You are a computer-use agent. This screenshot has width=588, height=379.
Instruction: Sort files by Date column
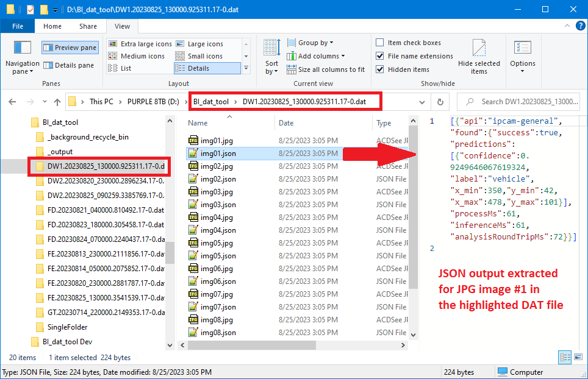[286, 123]
